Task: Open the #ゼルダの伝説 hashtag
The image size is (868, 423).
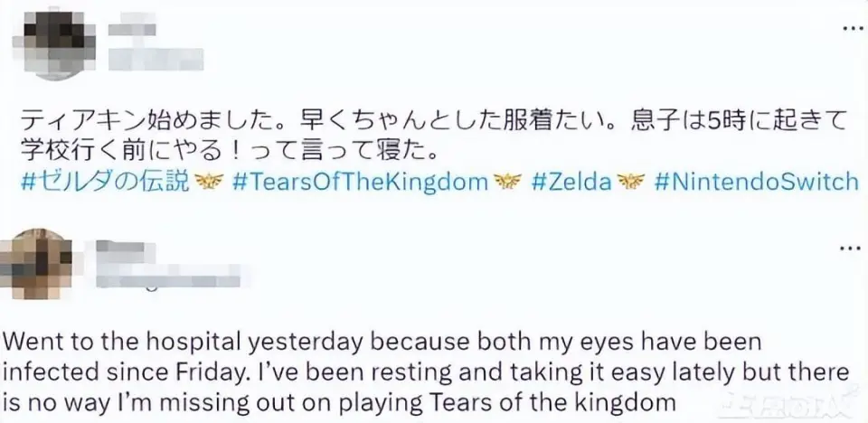Action: click(x=104, y=182)
